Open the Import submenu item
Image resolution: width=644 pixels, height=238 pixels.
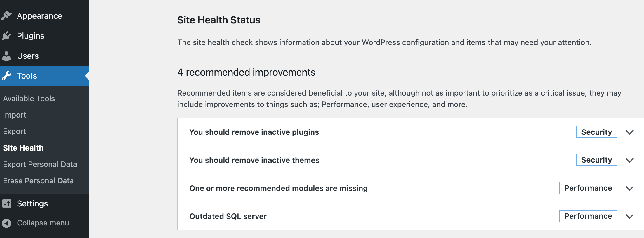pos(15,115)
